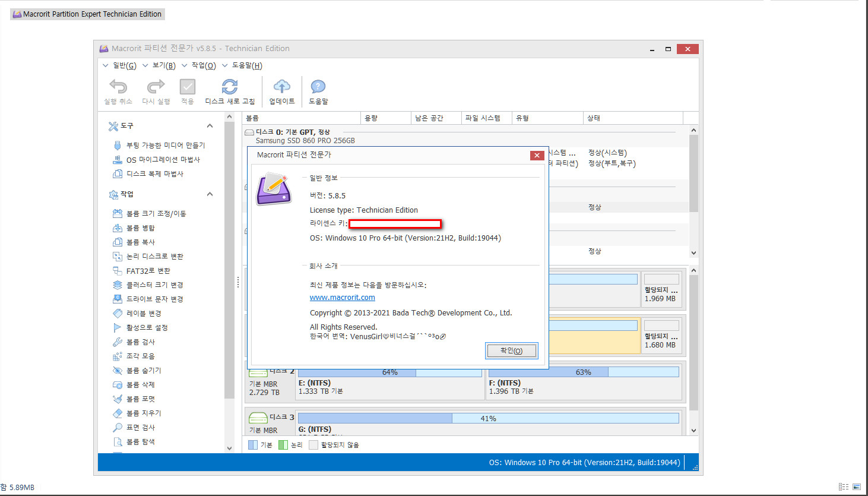Open the www.macrorit.com link
This screenshot has width=868, height=496.
point(343,298)
